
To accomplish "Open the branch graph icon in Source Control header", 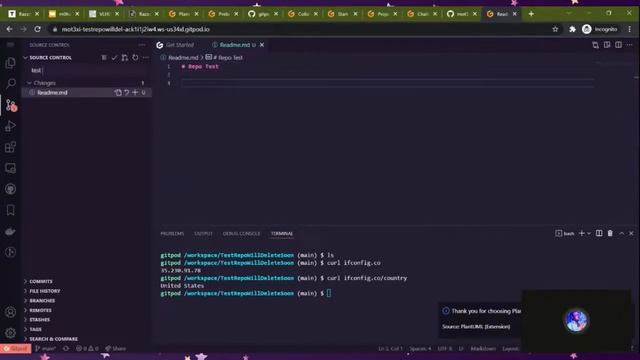I will (124, 58).
